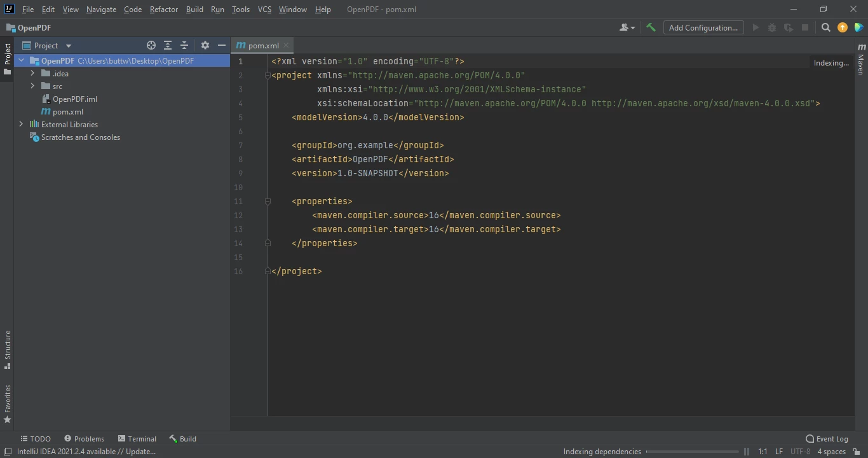Click line separator LF in status bar
Image resolution: width=868 pixels, height=458 pixels.
pyautogui.click(x=779, y=452)
